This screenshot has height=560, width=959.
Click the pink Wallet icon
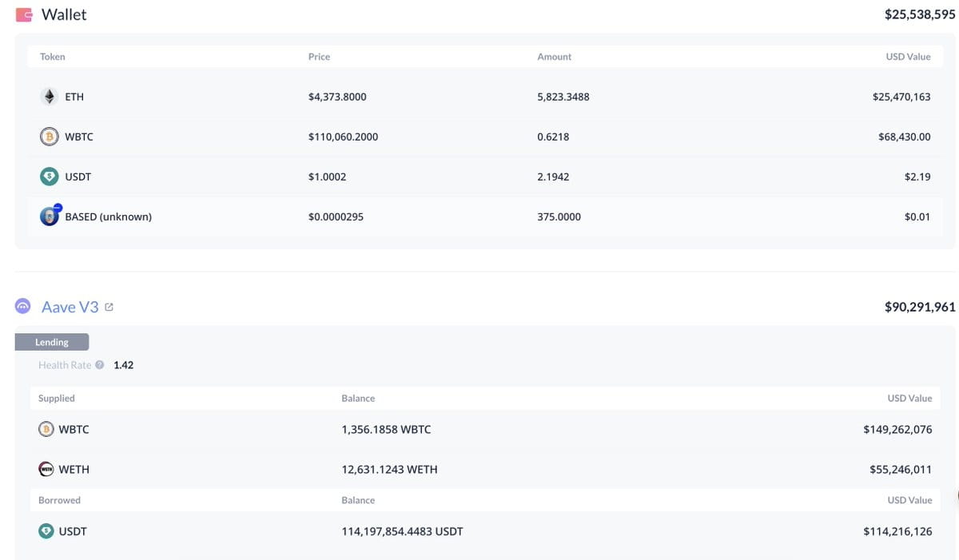pyautogui.click(x=24, y=14)
